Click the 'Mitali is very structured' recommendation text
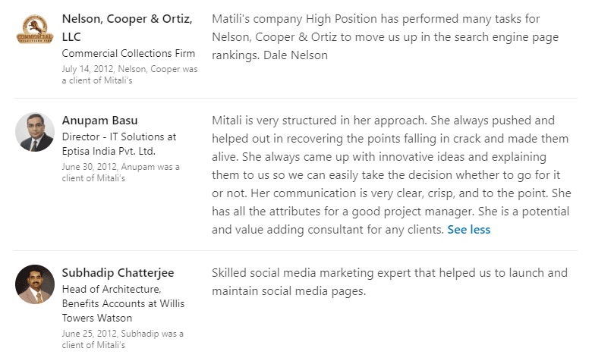The width and height of the screenshot is (592, 364). (391, 174)
